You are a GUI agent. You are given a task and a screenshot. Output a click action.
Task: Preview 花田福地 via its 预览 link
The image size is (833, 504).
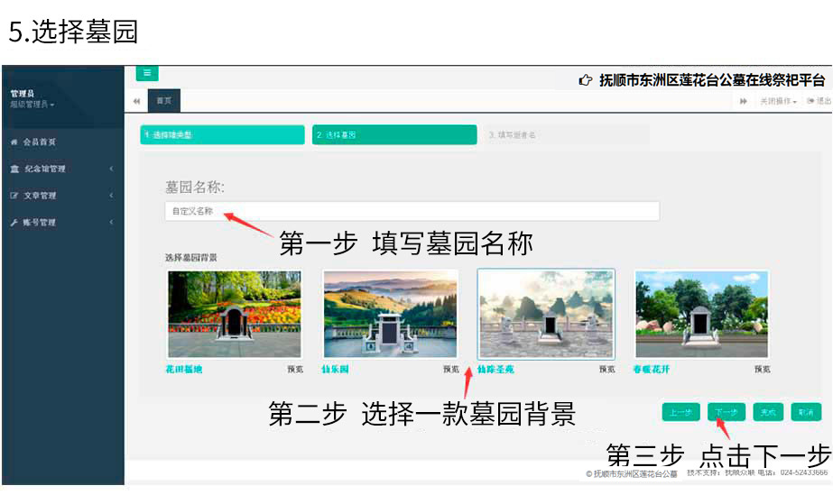295,370
